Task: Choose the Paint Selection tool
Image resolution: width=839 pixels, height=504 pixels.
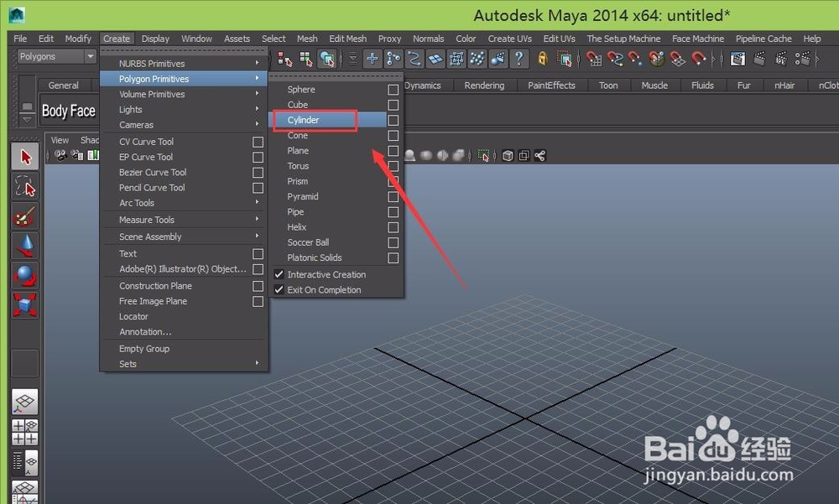Action: pyautogui.click(x=25, y=216)
